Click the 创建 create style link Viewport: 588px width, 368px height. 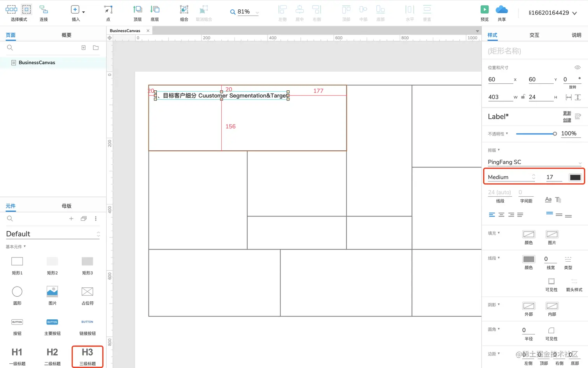point(567,120)
